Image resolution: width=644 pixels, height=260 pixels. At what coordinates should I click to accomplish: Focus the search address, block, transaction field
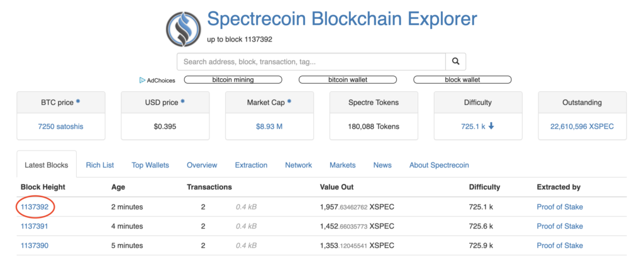pyautogui.click(x=311, y=62)
